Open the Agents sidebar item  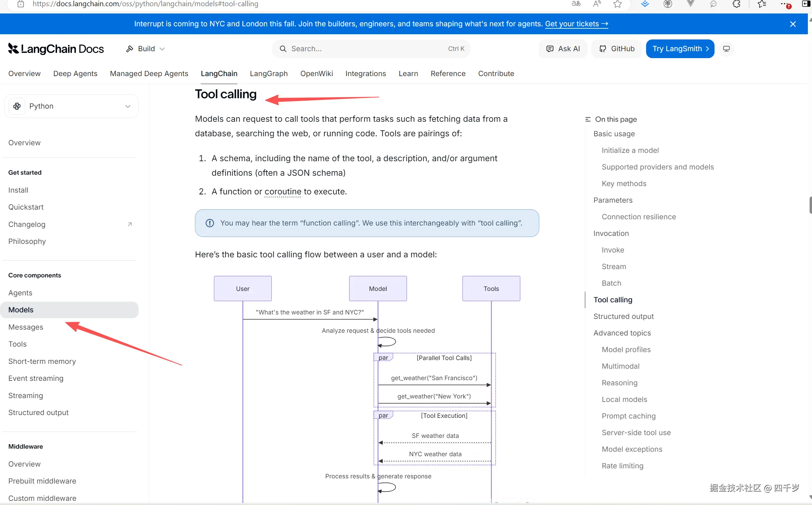point(20,293)
